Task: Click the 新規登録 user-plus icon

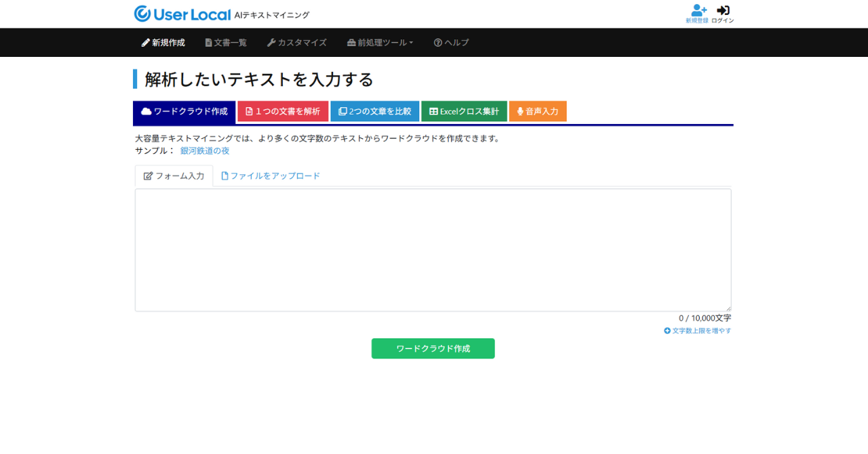Action: click(x=698, y=10)
